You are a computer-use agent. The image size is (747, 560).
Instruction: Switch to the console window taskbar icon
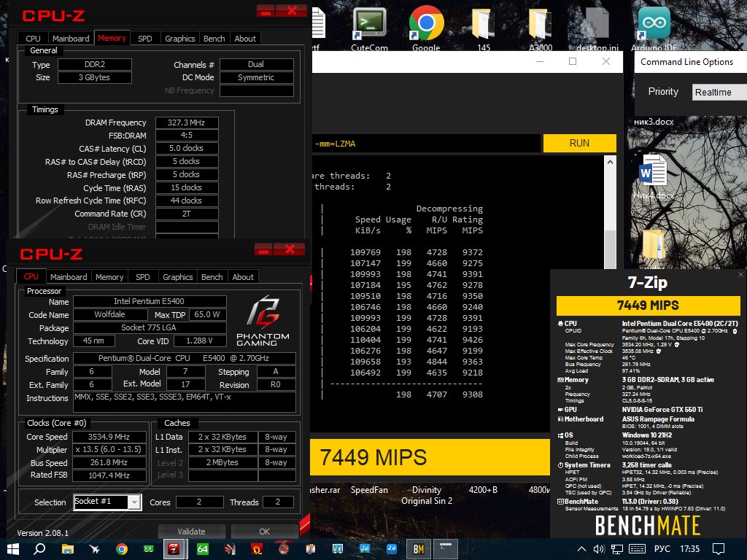coord(446,549)
